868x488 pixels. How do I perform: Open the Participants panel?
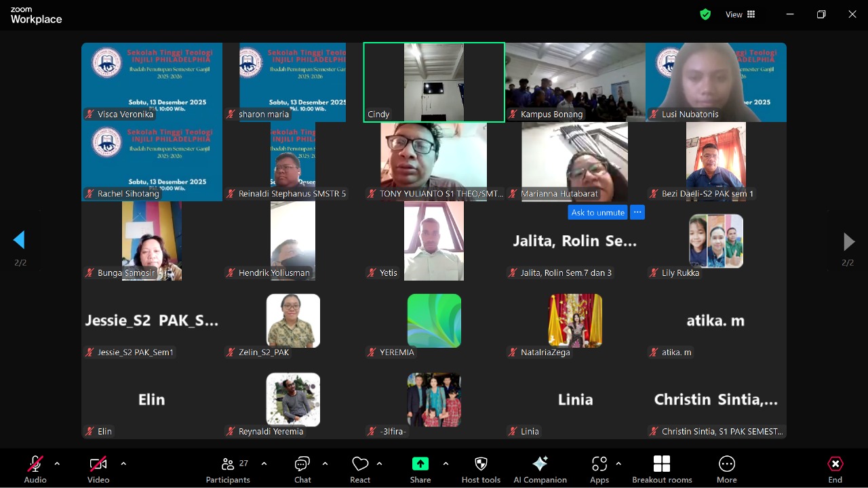[228, 469]
